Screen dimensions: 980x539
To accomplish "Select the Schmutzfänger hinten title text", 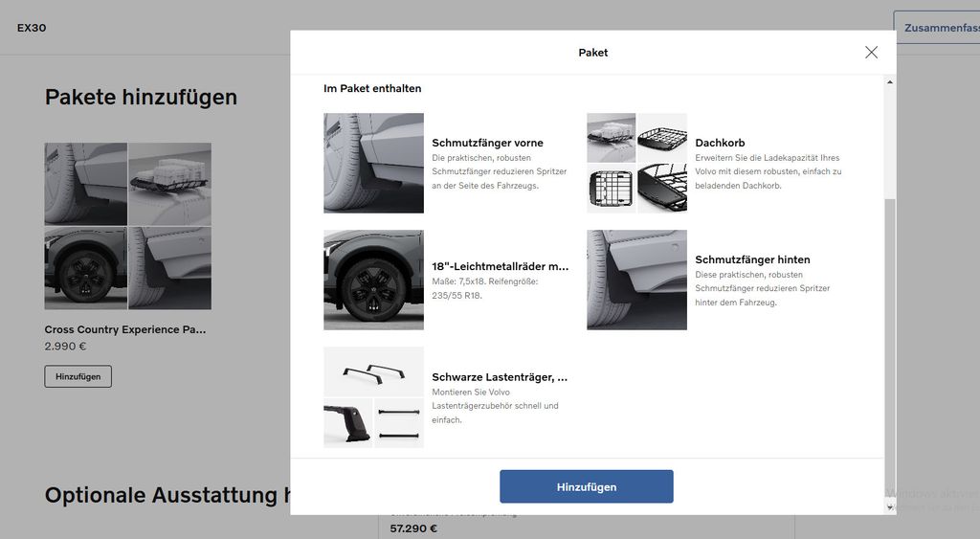I will pyautogui.click(x=752, y=259).
